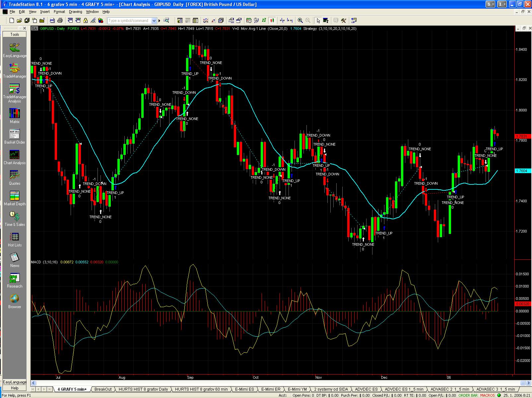The image size is (532, 398).
Task: Click the Help button at sidebar bottom
Action: coord(15,388)
